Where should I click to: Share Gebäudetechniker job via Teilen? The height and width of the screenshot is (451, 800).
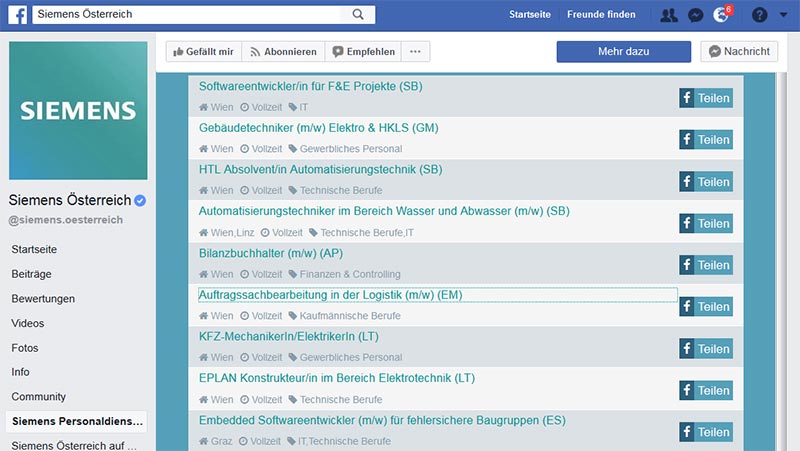[x=706, y=140]
